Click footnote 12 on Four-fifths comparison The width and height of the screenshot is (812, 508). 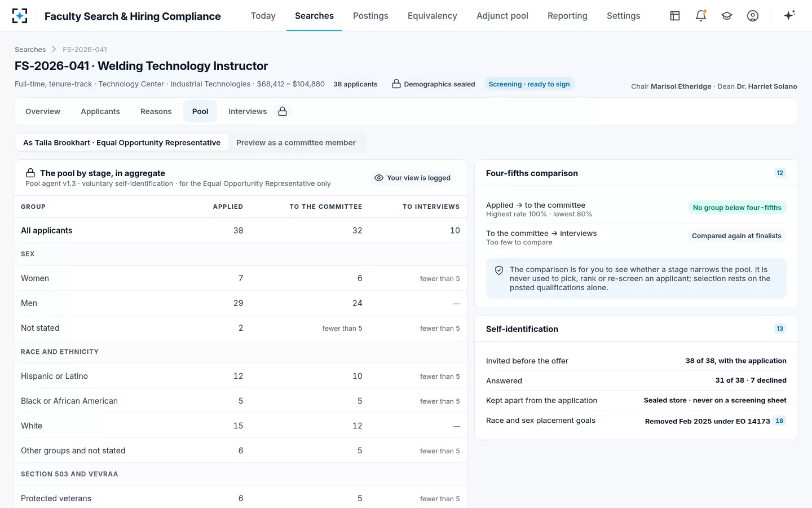pos(780,173)
